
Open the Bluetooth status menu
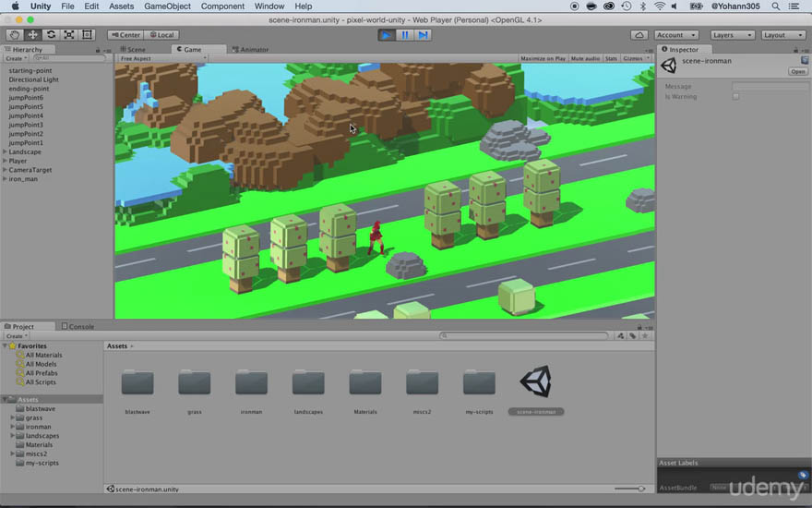coord(642,6)
